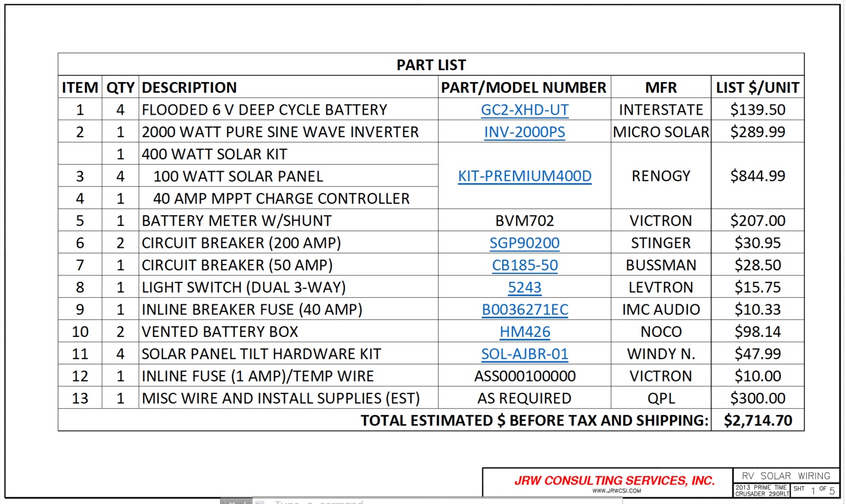Open the INV-2000PS inverter link

[x=524, y=132]
